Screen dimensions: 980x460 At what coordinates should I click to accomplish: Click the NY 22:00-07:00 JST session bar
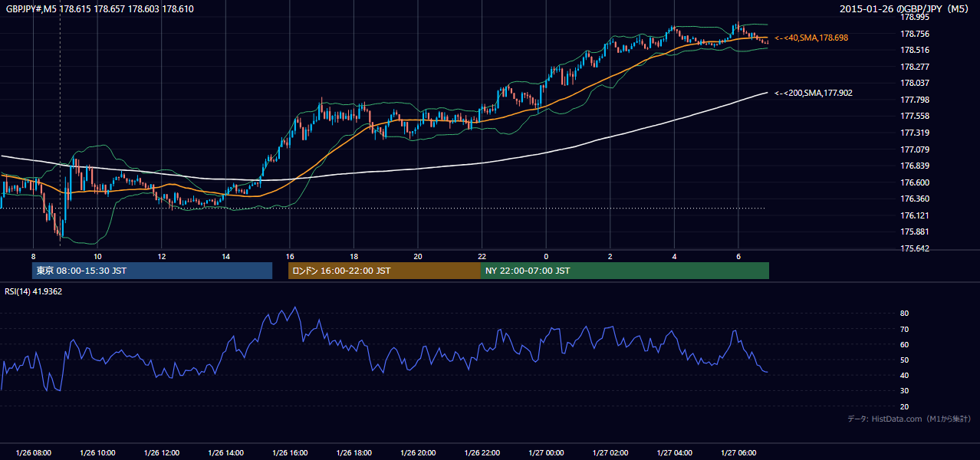point(624,271)
